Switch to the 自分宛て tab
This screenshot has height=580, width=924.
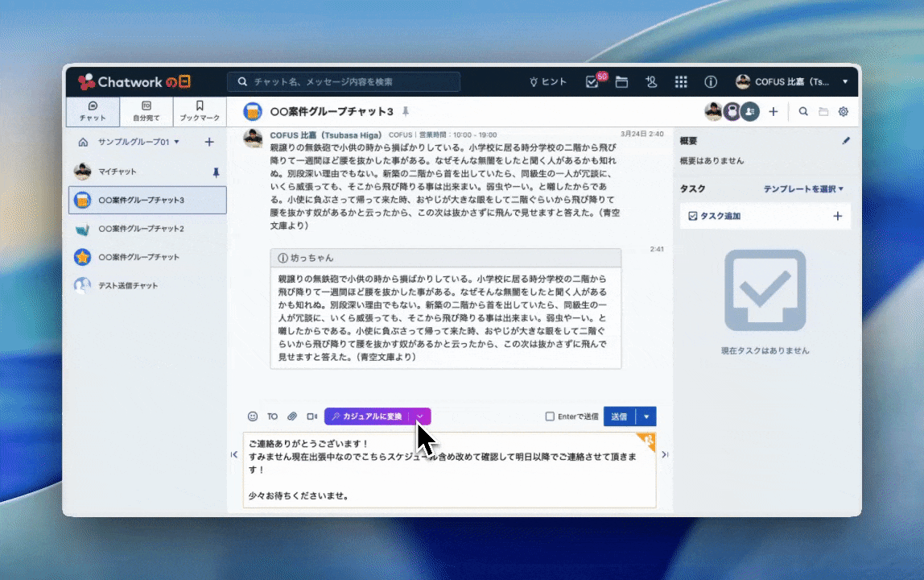146,111
